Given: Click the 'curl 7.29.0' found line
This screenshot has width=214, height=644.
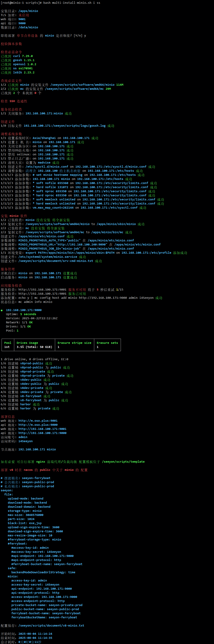Looking at the screenshot, I should (x=17, y=56).
